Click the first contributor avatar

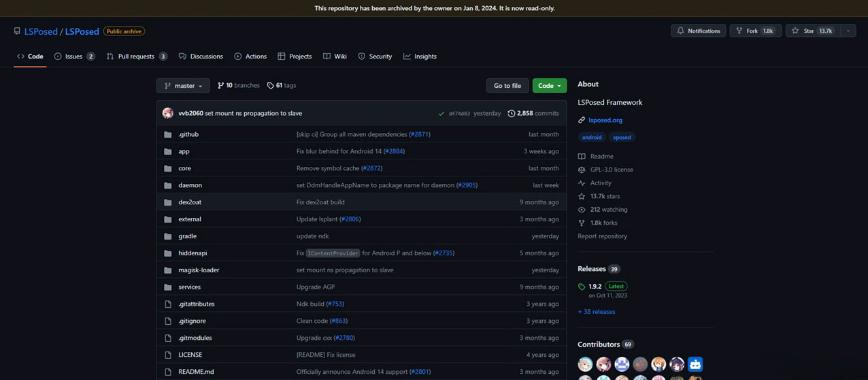tap(585, 364)
